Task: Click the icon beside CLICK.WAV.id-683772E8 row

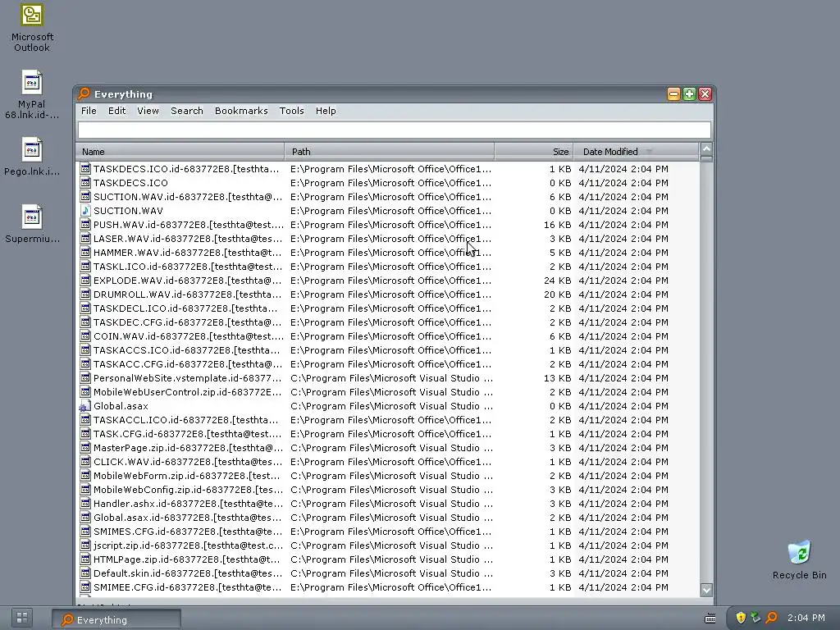Action: (85, 462)
